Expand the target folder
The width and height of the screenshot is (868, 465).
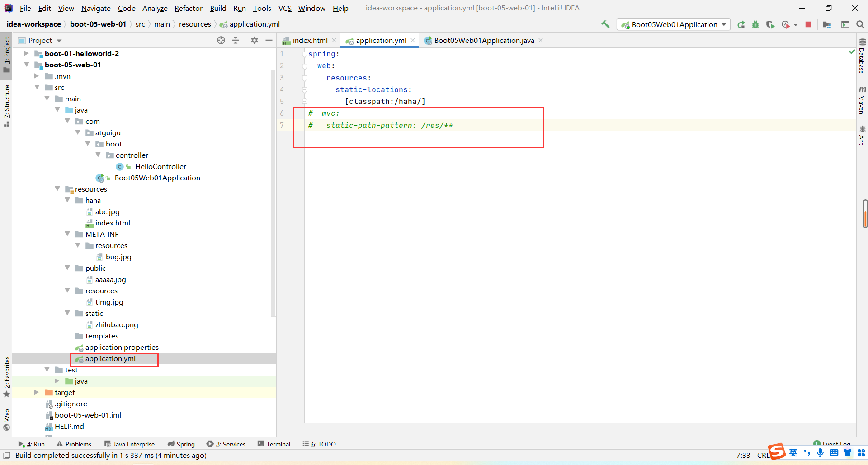pyautogui.click(x=37, y=392)
